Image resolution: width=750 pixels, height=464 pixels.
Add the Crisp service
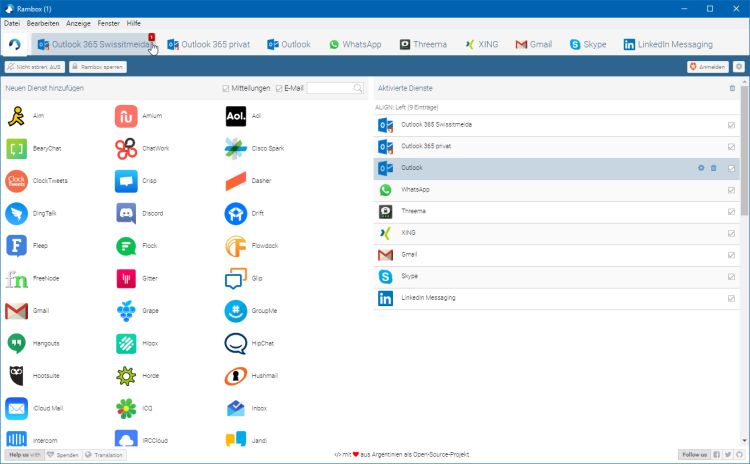pyautogui.click(x=136, y=181)
